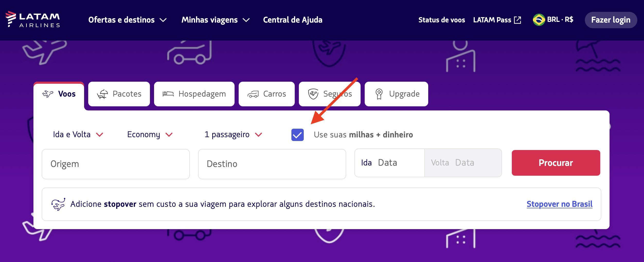Viewport: 644px width, 262px height.
Task: Open the 1 passageiro selector
Action: (x=233, y=135)
